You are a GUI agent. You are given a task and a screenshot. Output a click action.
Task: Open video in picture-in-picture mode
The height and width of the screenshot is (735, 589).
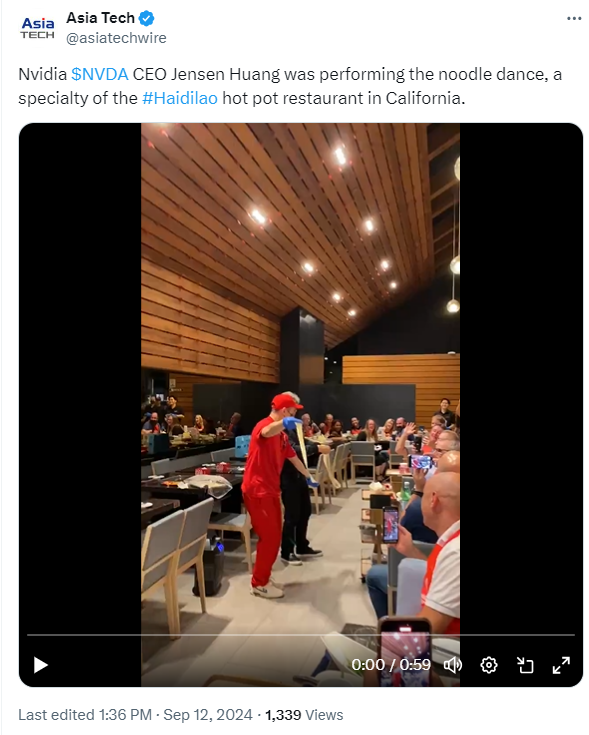tap(525, 665)
